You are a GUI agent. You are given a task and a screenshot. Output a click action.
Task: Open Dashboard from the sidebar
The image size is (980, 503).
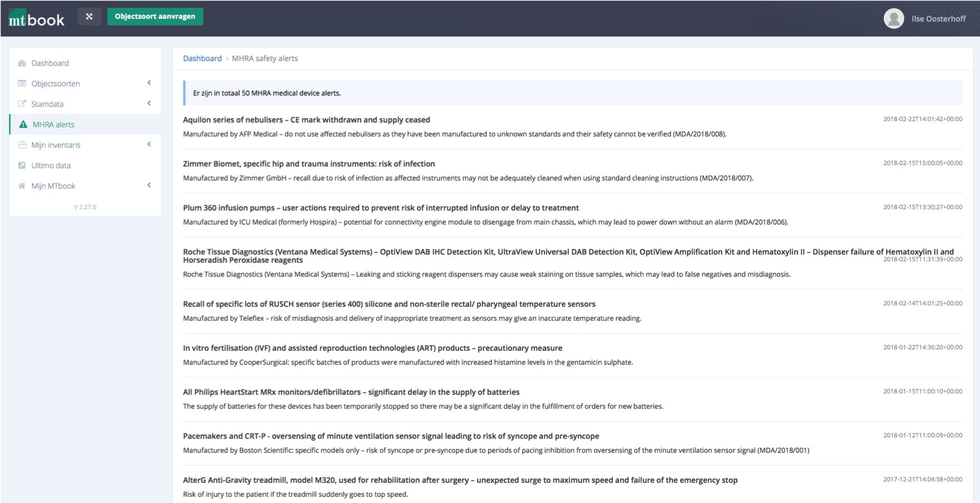tap(50, 63)
